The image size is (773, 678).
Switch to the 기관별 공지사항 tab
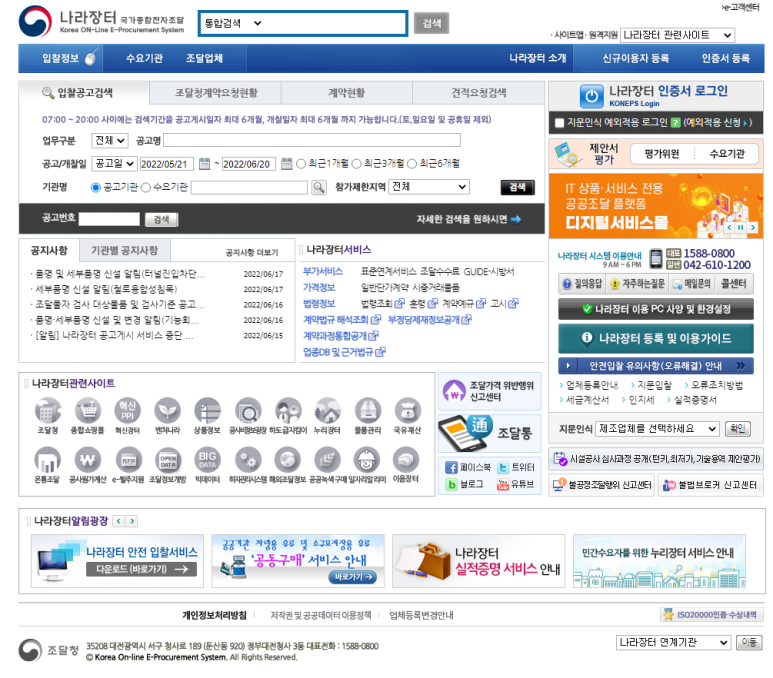(x=125, y=250)
